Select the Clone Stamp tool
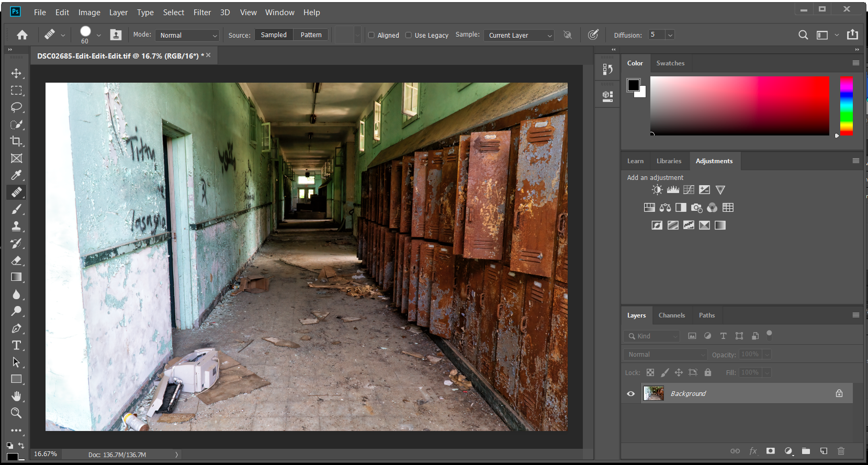 click(x=16, y=226)
